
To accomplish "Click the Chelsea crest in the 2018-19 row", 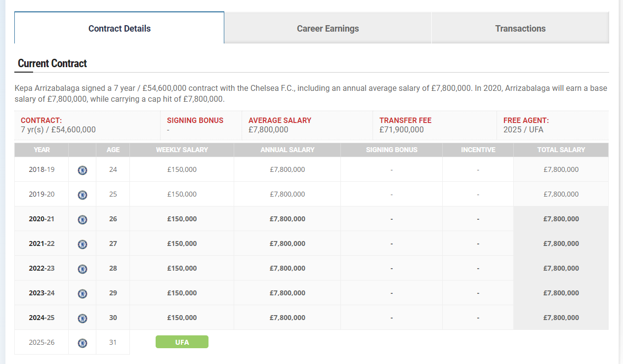I will point(83,170).
